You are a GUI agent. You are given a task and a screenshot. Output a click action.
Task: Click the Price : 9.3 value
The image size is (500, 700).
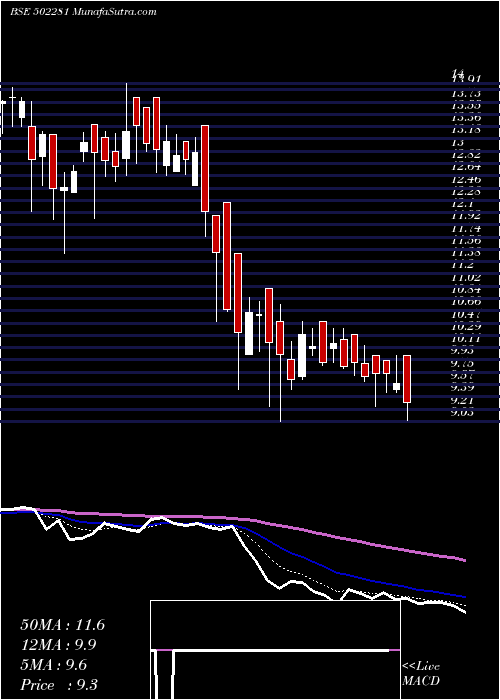59,685
